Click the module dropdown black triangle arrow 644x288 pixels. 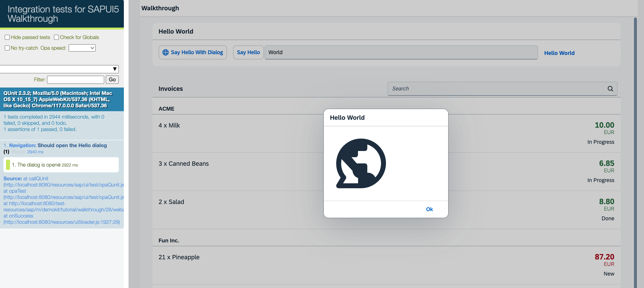pos(115,69)
